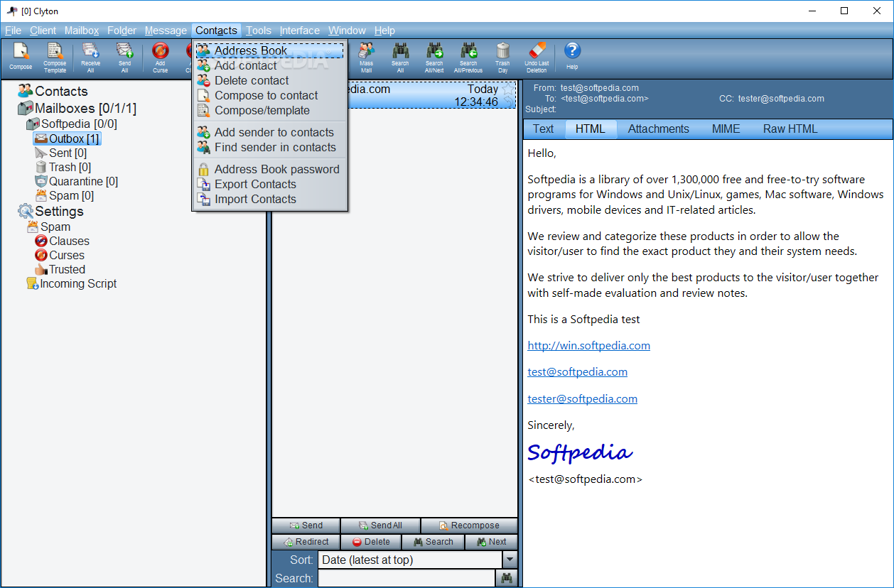This screenshot has height=588, width=894.
Task: Click the tester@softpedia.com link in body
Action: (x=582, y=398)
